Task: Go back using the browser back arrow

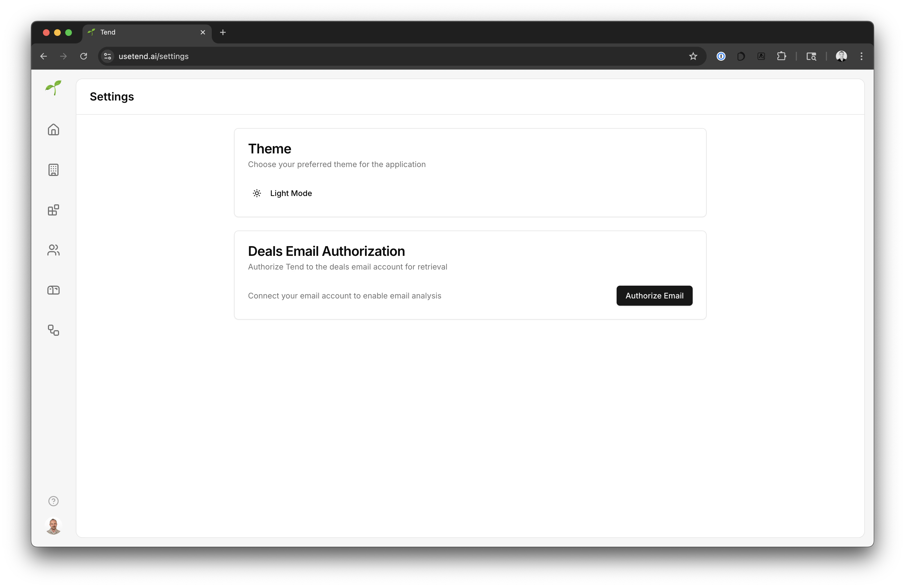Action: pos(43,56)
